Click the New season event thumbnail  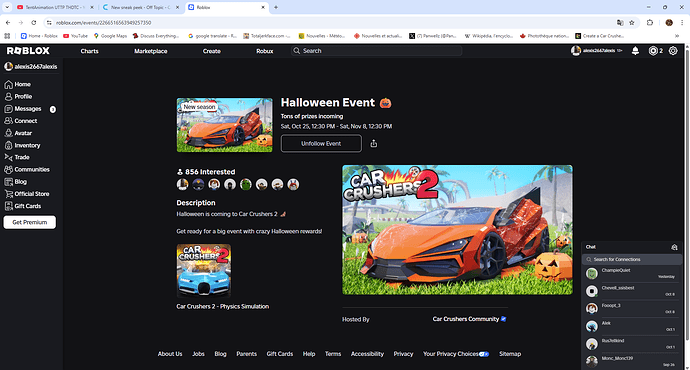224,125
